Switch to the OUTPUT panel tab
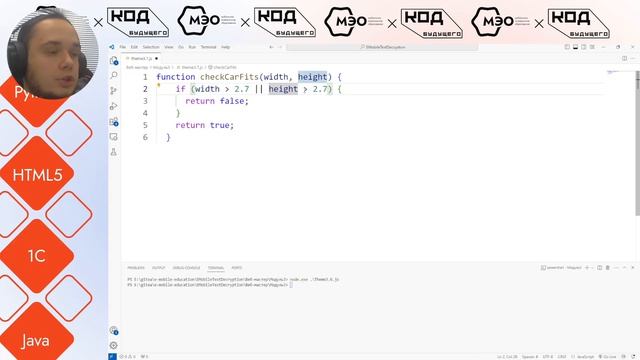The width and height of the screenshot is (640, 360). [x=158, y=268]
